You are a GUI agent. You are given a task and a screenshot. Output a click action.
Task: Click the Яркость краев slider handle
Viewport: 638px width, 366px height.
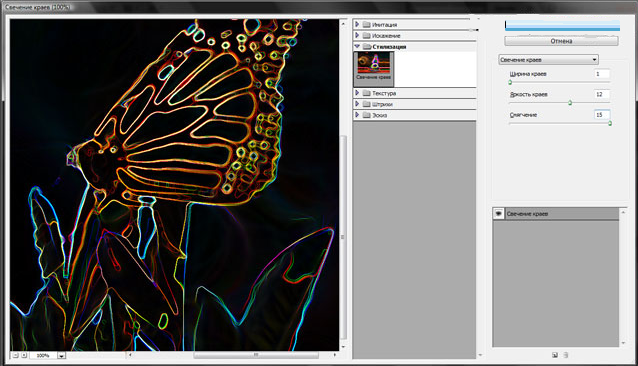coord(570,103)
